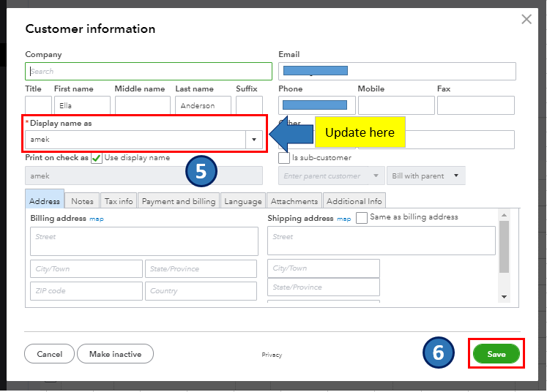This screenshot has height=392, width=547.
Task: Toggle the Use display name checkbox
Action: click(x=96, y=158)
